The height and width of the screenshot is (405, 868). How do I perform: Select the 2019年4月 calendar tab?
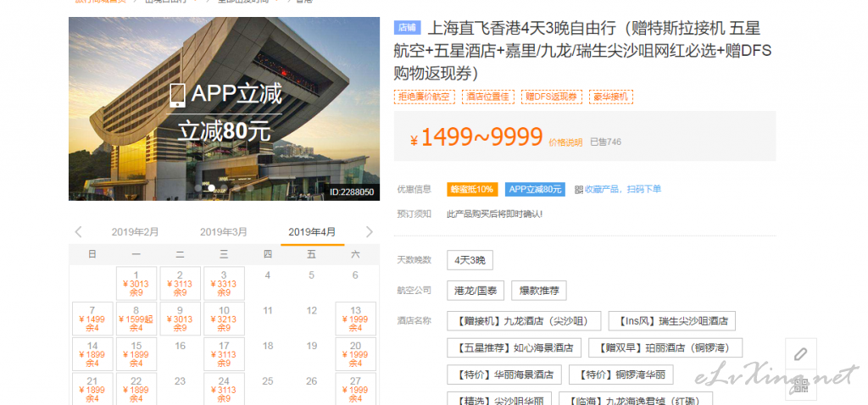click(312, 232)
